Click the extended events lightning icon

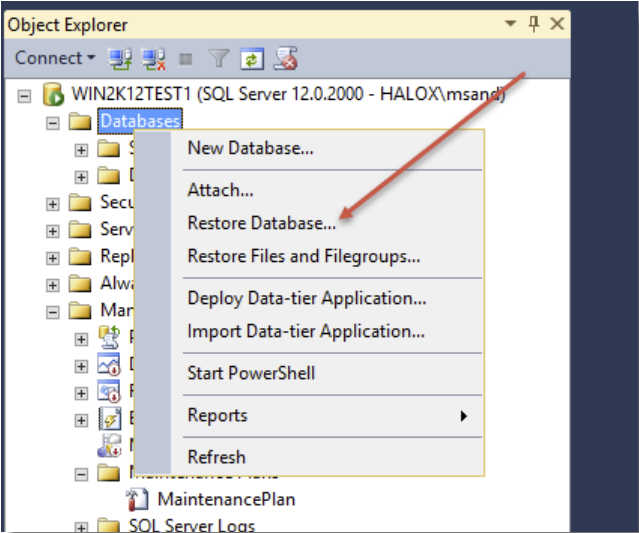tap(110, 418)
